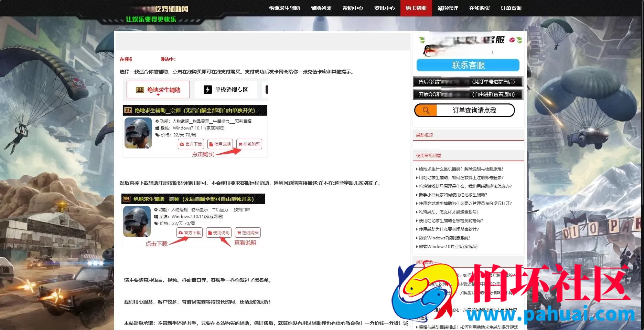
Task: Click the monitor icon next to the 系统 label
Action: [x=157, y=128]
